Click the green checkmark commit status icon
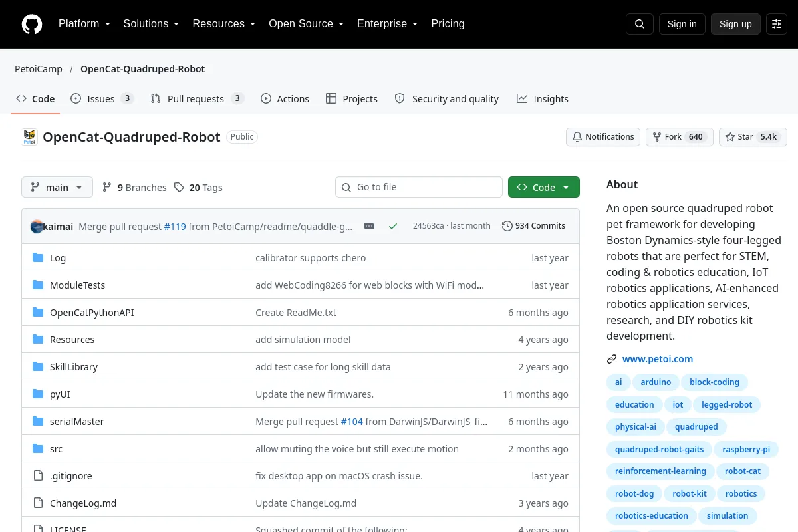The image size is (798, 532). point(393,226)
